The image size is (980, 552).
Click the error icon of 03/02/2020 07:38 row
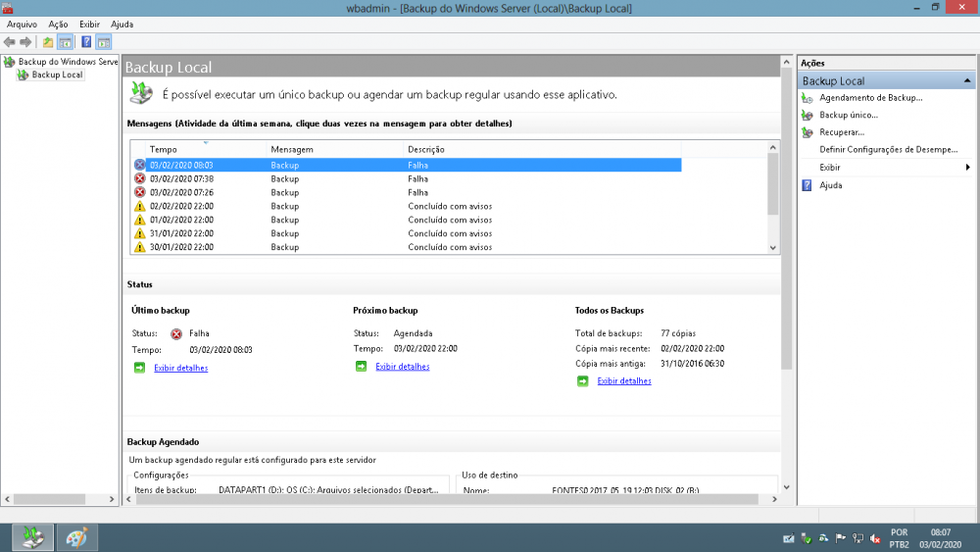139,178
